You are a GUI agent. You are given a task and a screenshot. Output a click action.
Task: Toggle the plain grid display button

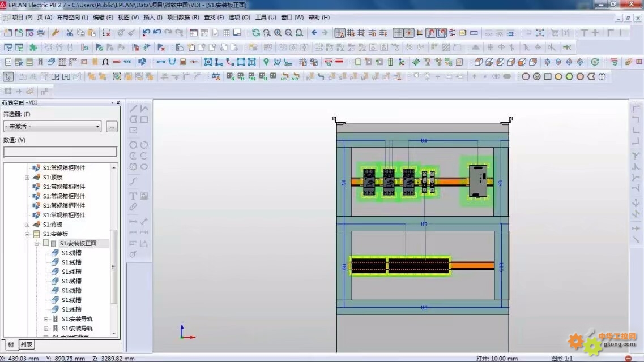(x=398, y=32)
